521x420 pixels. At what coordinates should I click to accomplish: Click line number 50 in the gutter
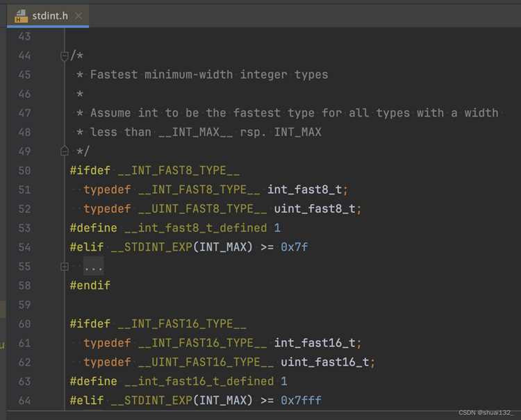(24, 171)
